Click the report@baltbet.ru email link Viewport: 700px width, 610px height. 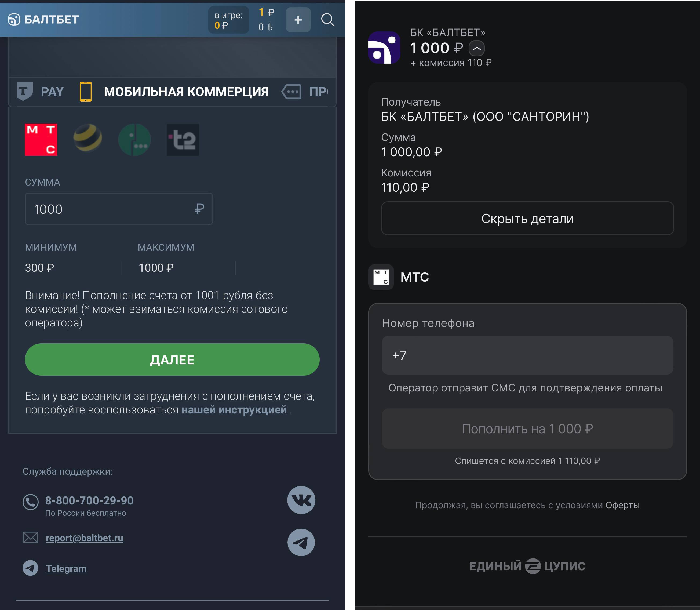[x=84, y=538]
